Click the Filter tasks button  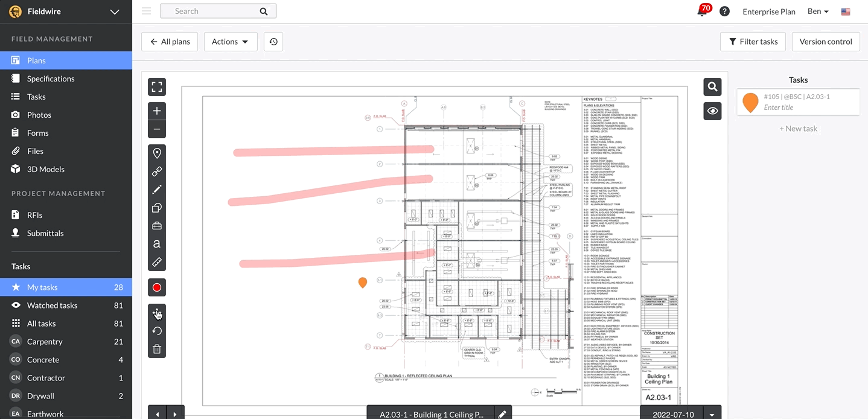(753, 42)
